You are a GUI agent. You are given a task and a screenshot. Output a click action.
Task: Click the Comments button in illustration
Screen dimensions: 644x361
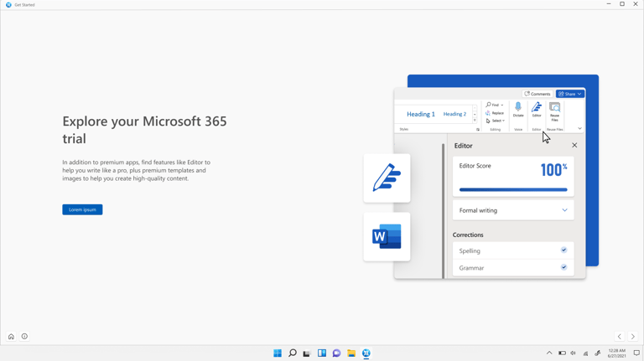point(538,94)
